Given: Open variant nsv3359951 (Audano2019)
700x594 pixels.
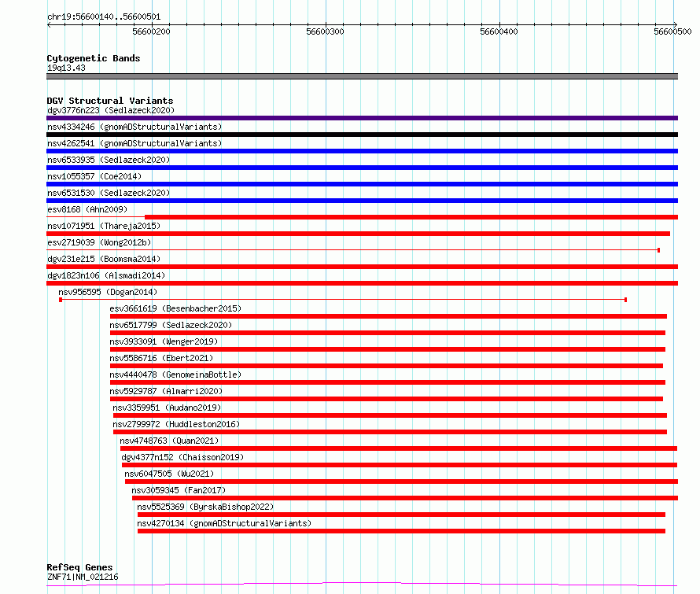Looking at the screenshot, I should [167, 408].
